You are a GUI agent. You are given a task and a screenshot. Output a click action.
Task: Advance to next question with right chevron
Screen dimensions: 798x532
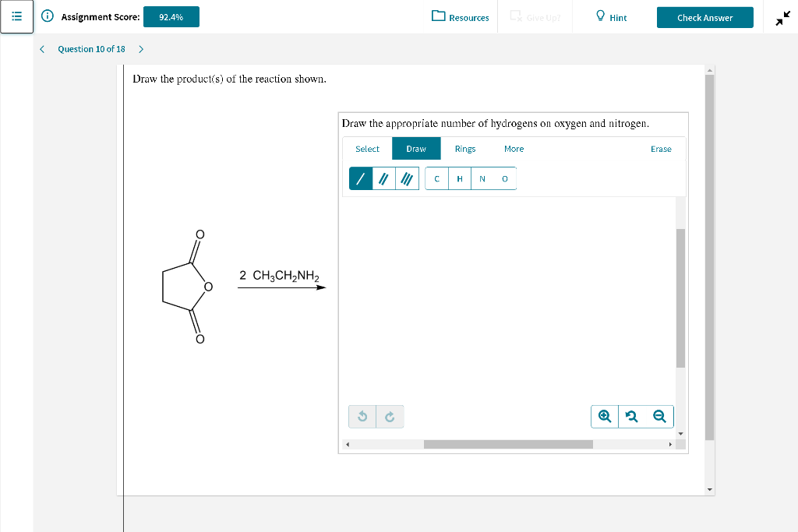(x=141, y=48)
